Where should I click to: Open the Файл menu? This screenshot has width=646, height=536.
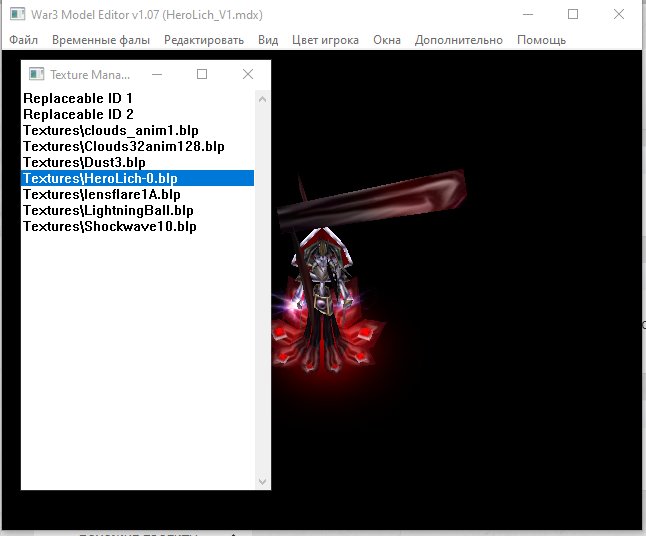point(23,40)
